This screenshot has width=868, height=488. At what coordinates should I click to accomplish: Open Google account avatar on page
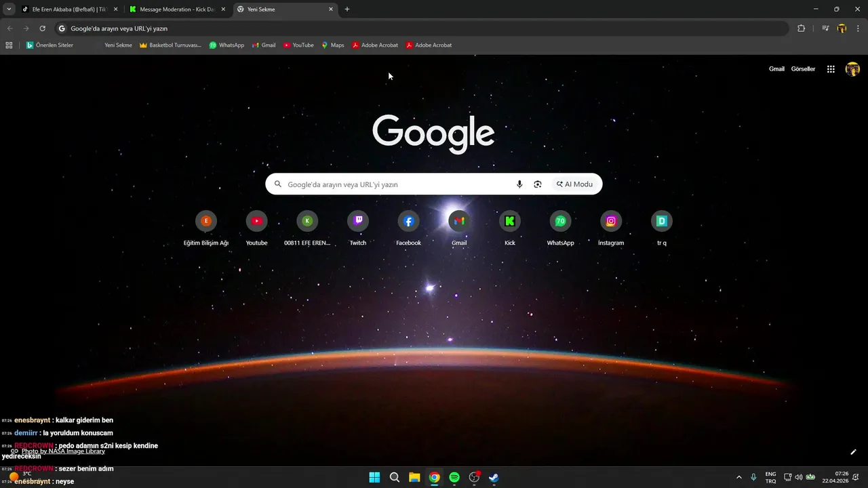coord(852,69)
